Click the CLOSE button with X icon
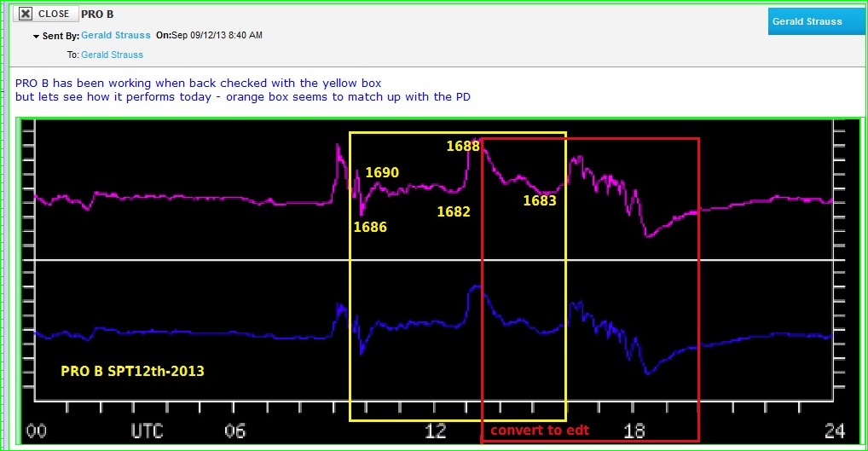The width and height of the screenshot is (868, 451). tap(46, 14)
